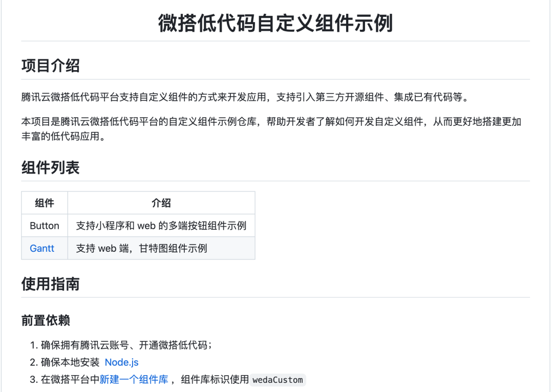Click the 介绍 table column header

(x=161, y=203)
